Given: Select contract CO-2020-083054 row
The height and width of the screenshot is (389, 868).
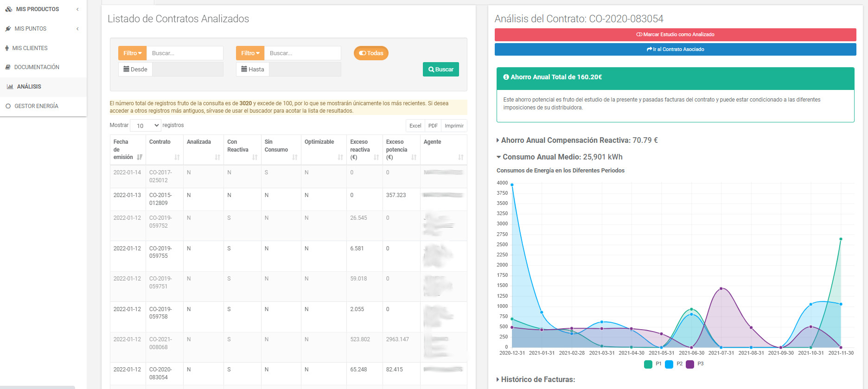Looking at the screenshot, I should coord(288,374).
